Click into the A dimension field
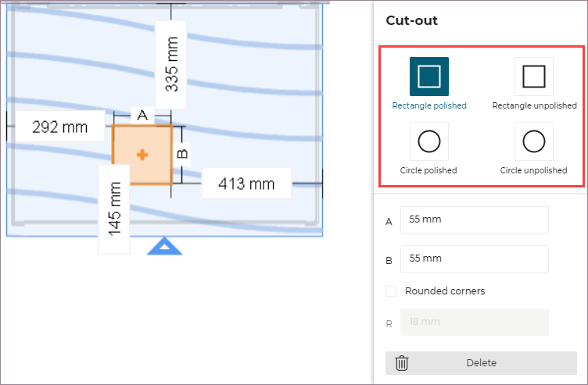588x385 pixels. tap(474, 220)
